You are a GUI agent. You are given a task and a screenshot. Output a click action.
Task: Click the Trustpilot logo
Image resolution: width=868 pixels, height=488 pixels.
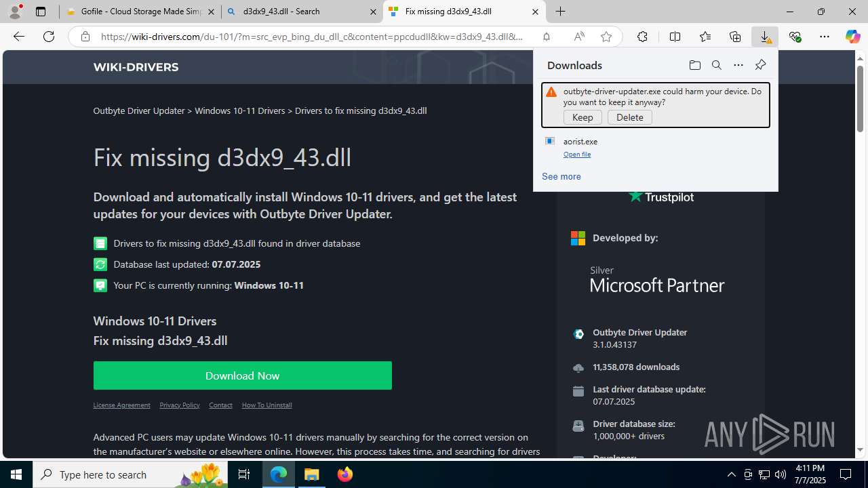660,197
